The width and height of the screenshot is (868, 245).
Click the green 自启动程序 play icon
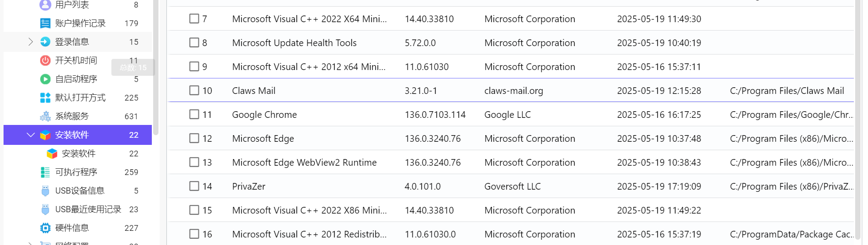pos(45,79)
